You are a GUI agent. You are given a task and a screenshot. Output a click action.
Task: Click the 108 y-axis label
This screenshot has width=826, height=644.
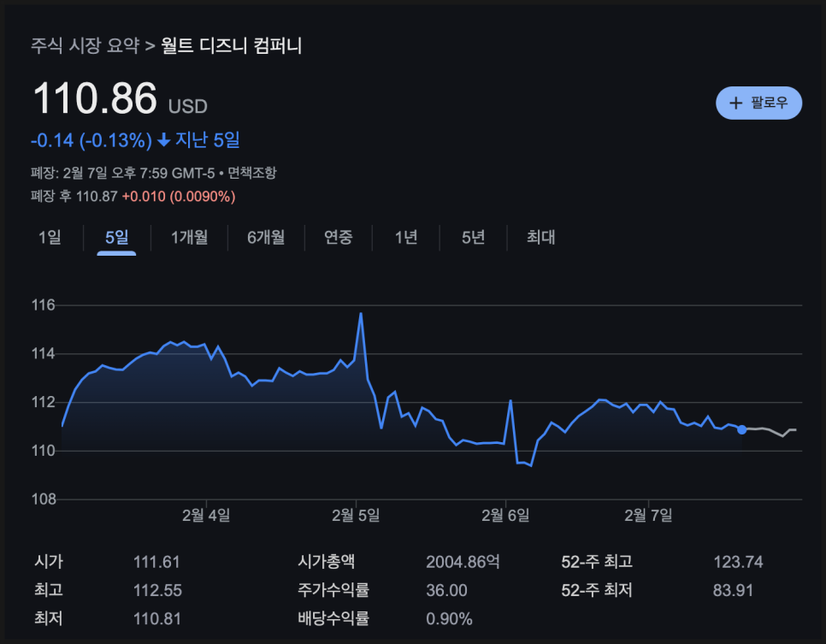pyautogui.click(x=44, y=499)
